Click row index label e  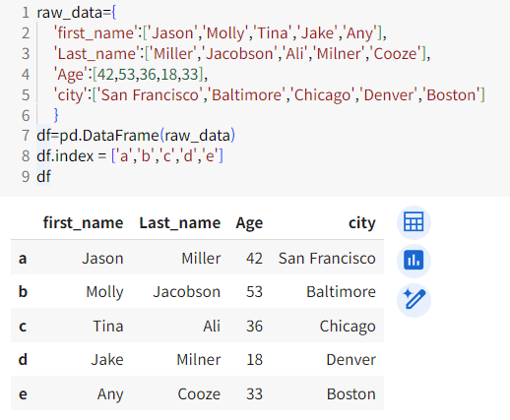(x=23, y=394)
